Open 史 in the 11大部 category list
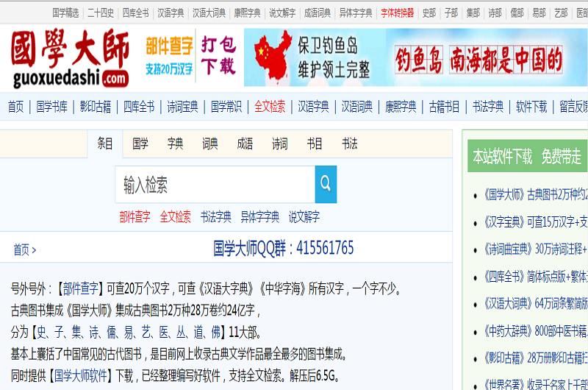588x390 pixels. pyautogui.click(x=41, y=332)
